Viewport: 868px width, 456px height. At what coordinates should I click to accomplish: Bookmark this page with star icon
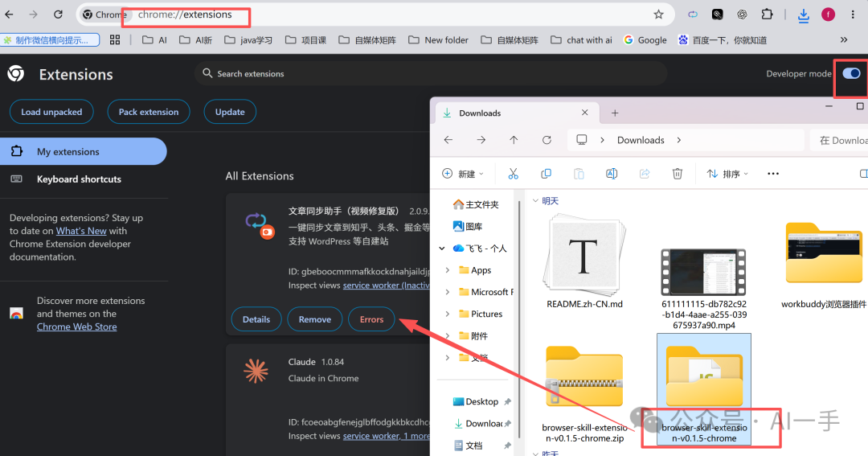click(x=658, y=14)
